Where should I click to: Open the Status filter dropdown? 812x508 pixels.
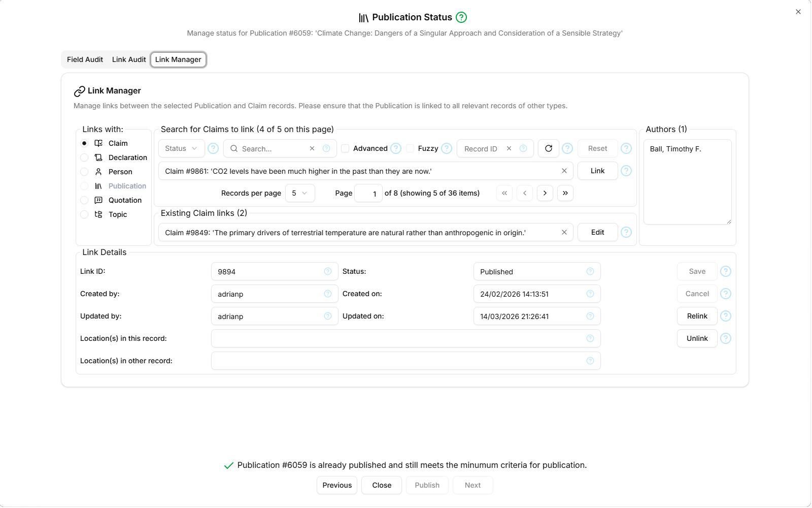coord(182,148)
